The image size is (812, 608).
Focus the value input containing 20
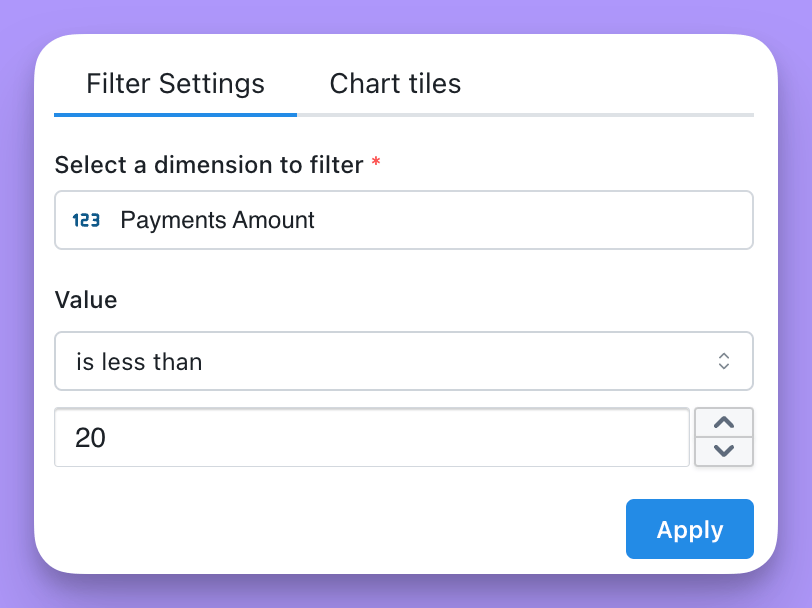[372, 437]
